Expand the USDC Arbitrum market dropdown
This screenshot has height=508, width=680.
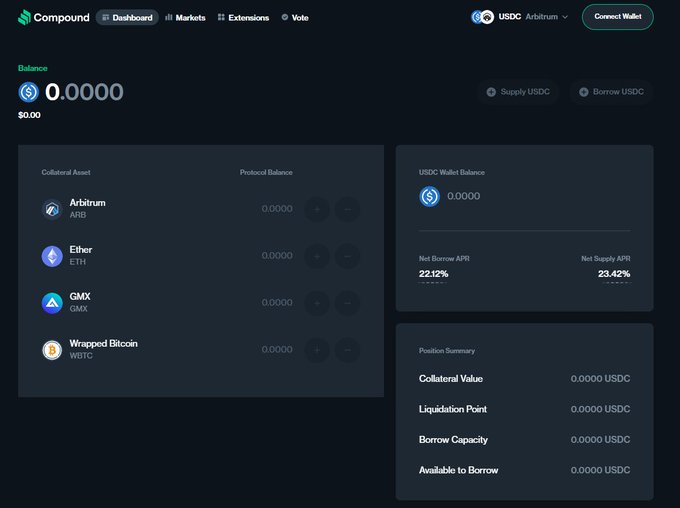(520, 17)
